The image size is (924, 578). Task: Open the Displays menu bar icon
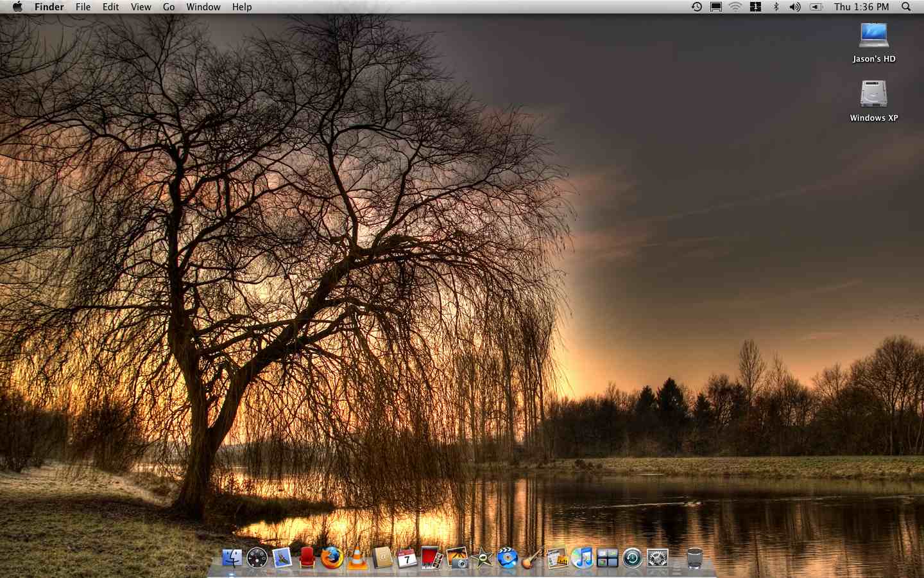tap(716, 7)
